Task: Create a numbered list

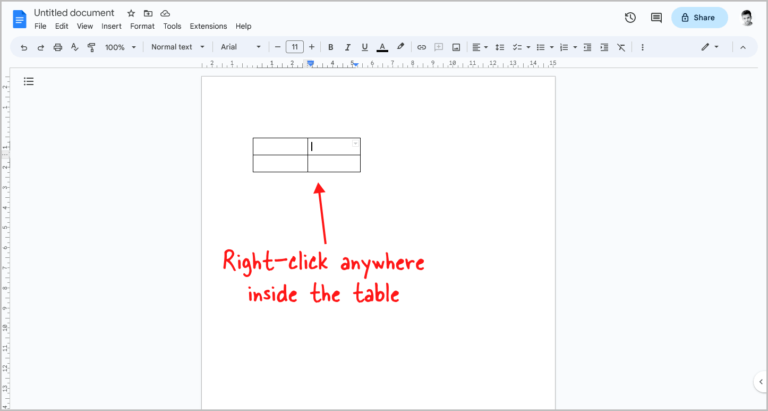Action: pos(564,48)
